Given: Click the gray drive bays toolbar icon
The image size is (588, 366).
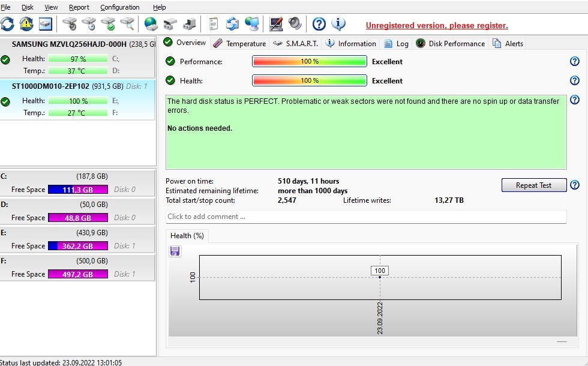Looking at the screenshot, I should [x=170, y=25].
